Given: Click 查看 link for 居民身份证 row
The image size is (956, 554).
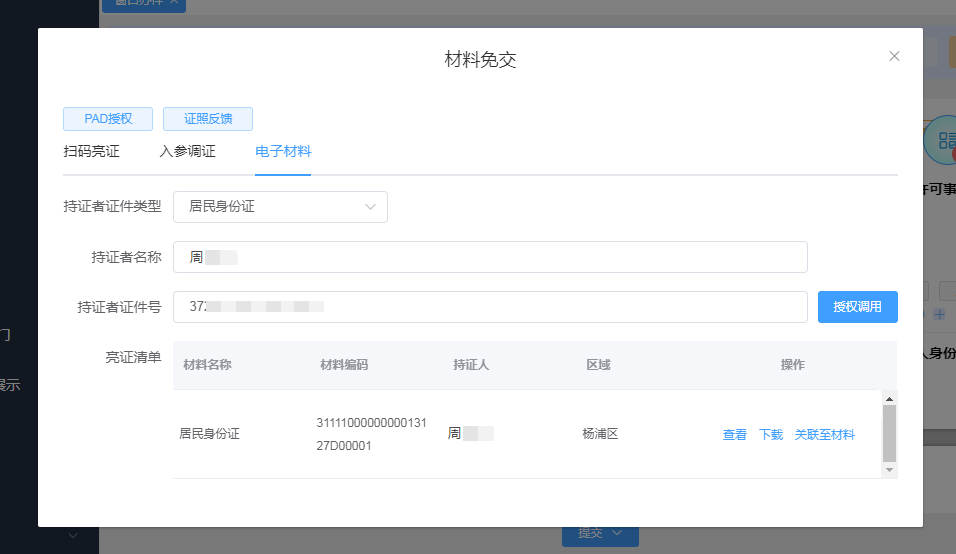Looking at the screenshot, I should coord(734,435).
